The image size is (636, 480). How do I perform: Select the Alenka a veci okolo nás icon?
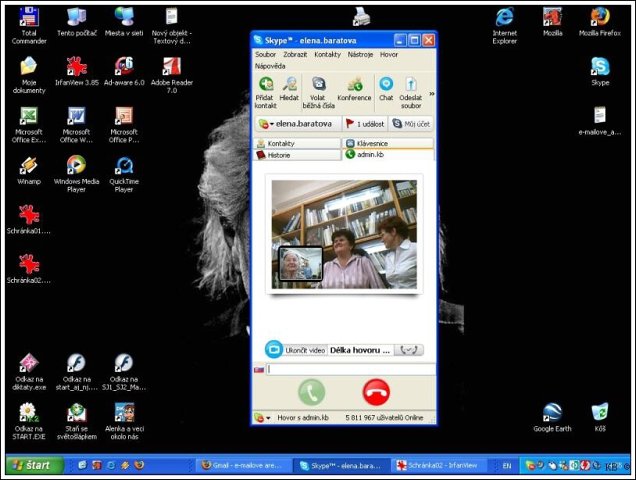tap(124, 421)
